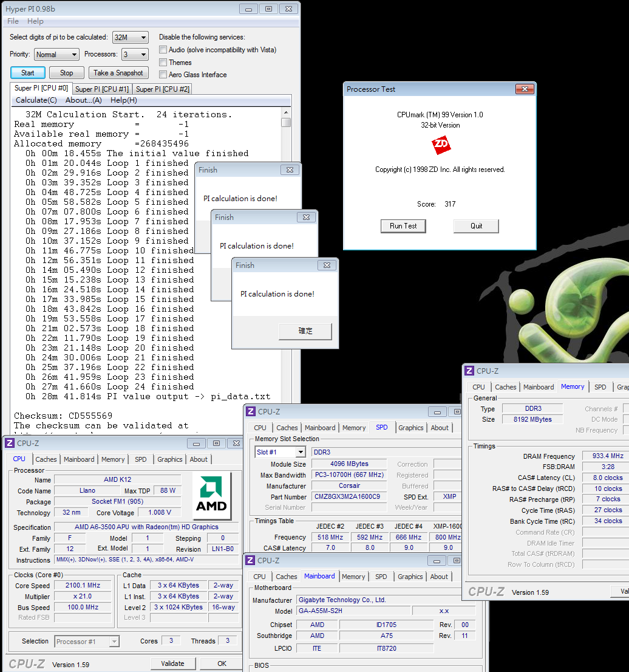
Task: Click OK in CPU-Z CPU window
Action: 222,663
